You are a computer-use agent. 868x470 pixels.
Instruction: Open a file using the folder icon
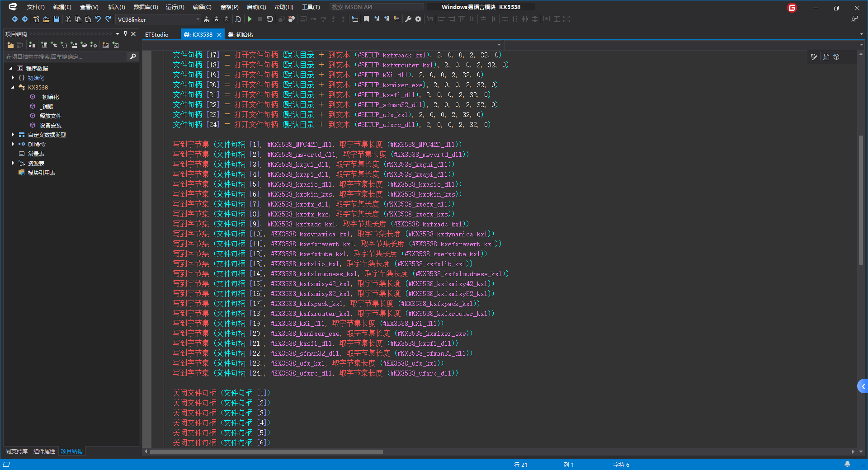tap(46, 19)
